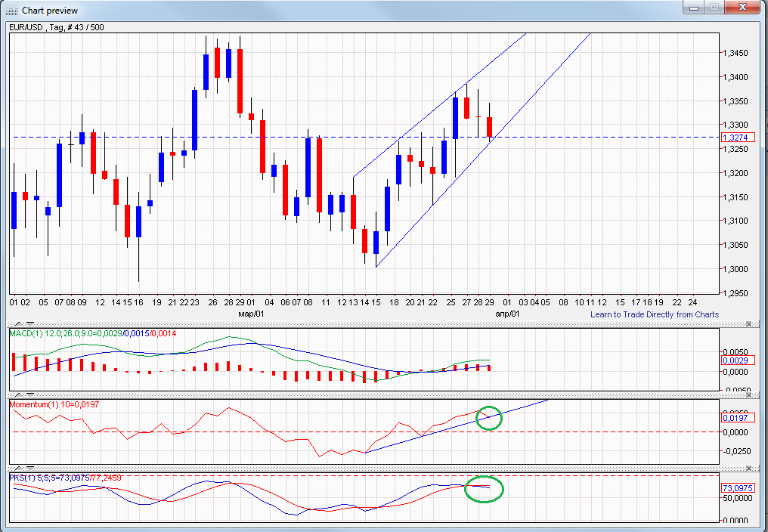
Task: Maximize the Chart preview window
Action: pos(714,8)
